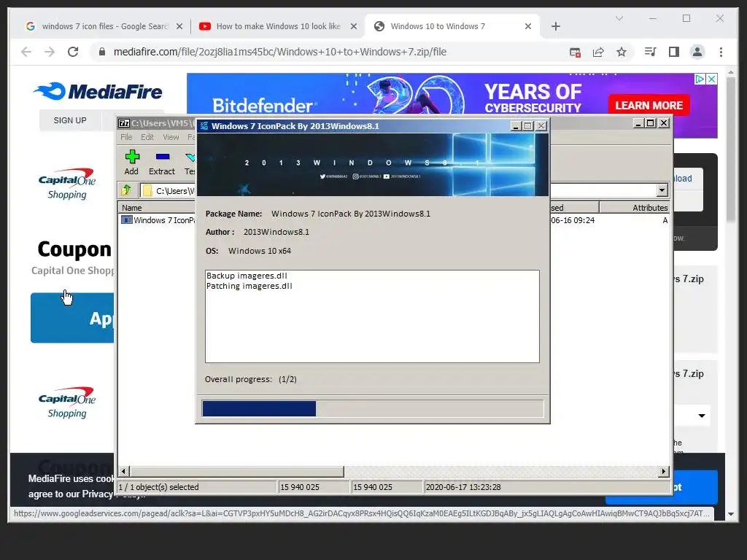This screenshot has height=560, width=747.
Task: Sort by Attributes column header
Action: (635, 208)
